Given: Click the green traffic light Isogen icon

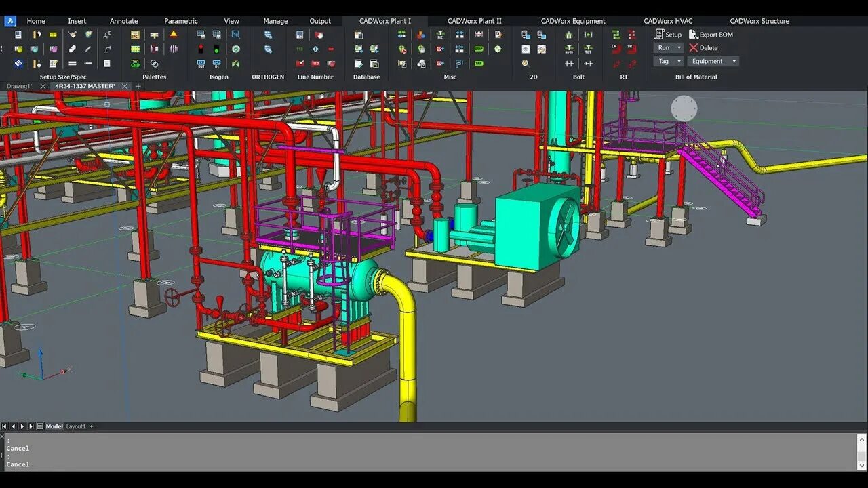Looking at the screenshot, I should (216, 49).
